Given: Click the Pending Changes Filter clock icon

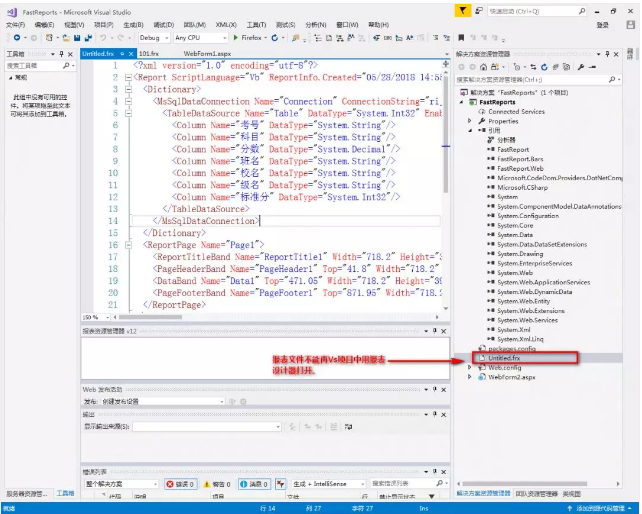Looking at the screenshot, I should click(x=517, y=67).
